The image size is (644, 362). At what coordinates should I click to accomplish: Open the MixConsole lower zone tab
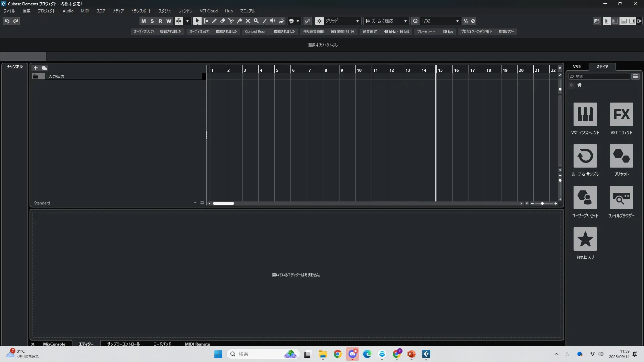(x=54, y=344)
